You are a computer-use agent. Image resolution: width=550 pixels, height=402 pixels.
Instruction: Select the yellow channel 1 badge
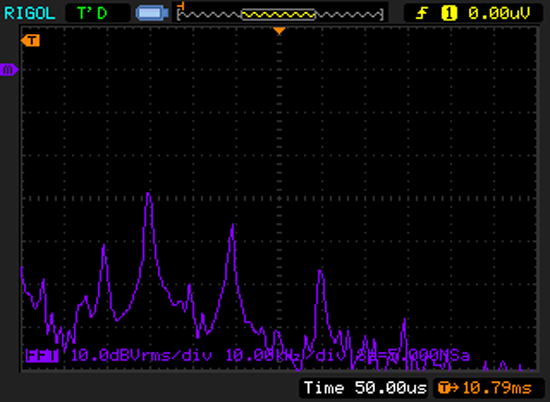coord(449,13)
